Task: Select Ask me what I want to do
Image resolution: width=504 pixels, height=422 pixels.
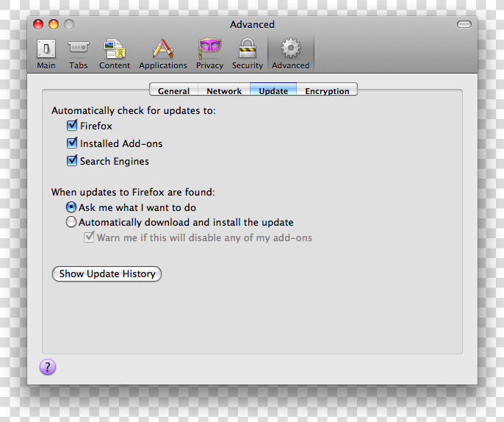Action: point(71,207)
